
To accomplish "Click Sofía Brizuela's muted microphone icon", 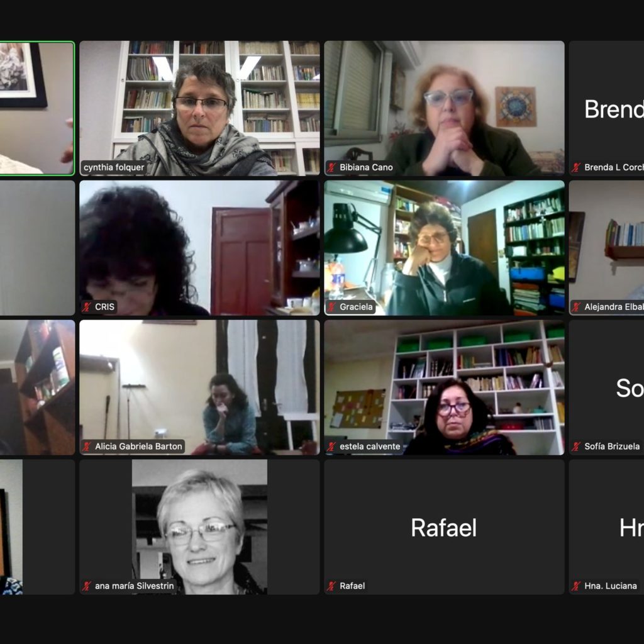I will (576, 447).
